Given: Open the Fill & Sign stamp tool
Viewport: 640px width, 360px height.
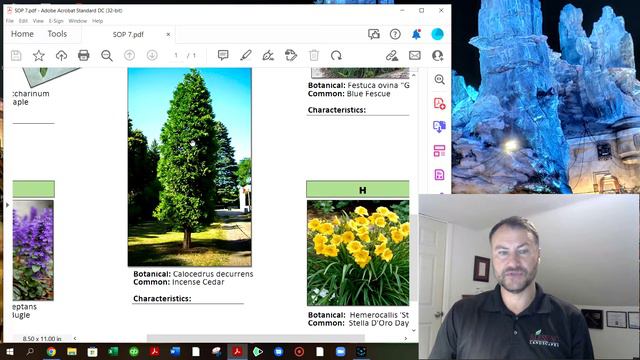Looking at the screenshot, I should [291, 55].
